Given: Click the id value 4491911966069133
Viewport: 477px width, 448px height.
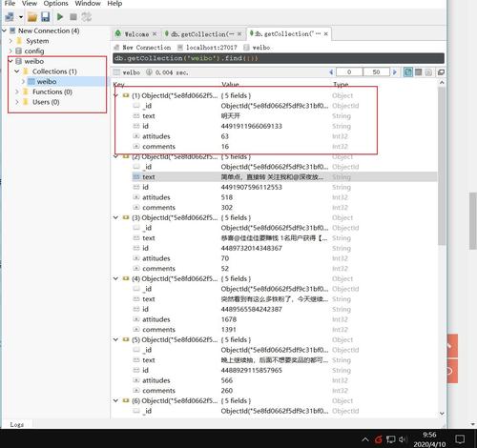Looking at the screenshot, I should (252, 126).
